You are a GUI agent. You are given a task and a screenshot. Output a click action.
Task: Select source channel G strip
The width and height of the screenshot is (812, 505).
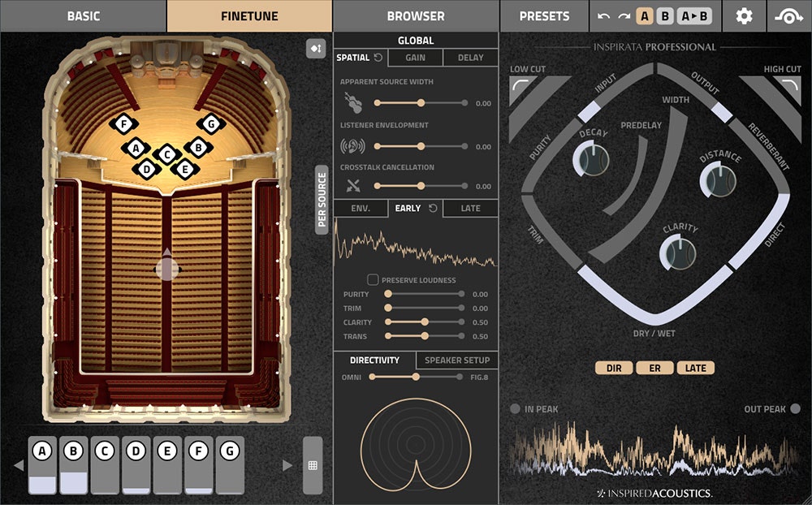230,465
